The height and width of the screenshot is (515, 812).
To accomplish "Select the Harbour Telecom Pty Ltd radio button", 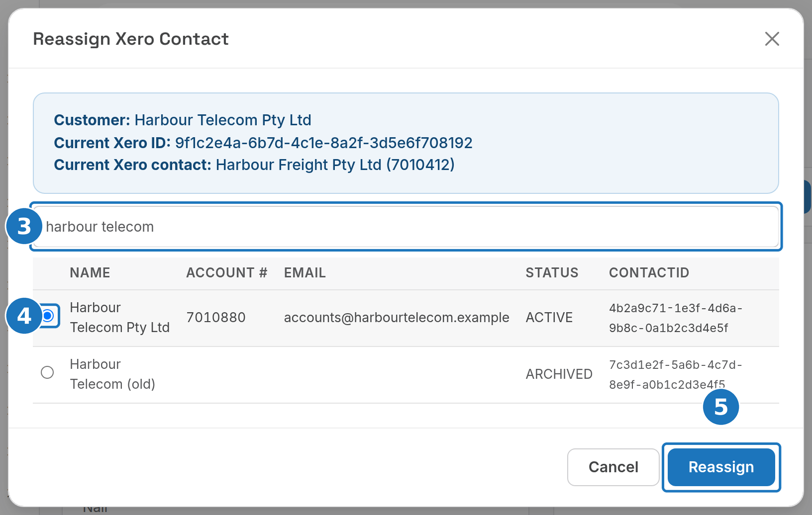I will click(x=48, y=316).
